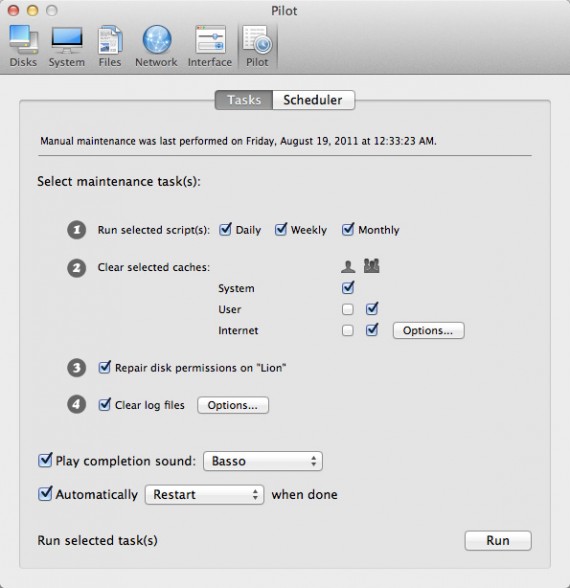Switch to the Scheduler tab
This screenshot has height=588, width=570.
(314, 100)
